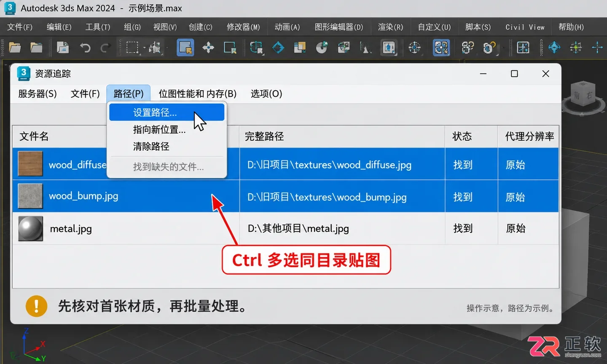Sort by the 状态 column header
The height and width of the screenshot is (364, 607).
tap(471, 136)
